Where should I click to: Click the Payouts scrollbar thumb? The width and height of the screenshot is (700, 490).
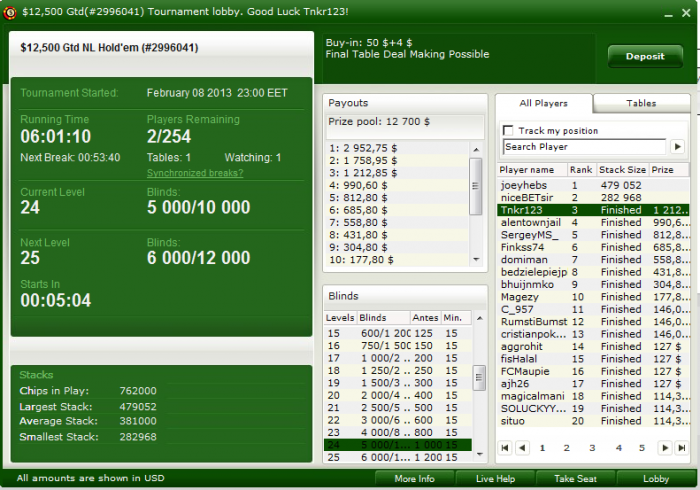[x=476, y=186]
